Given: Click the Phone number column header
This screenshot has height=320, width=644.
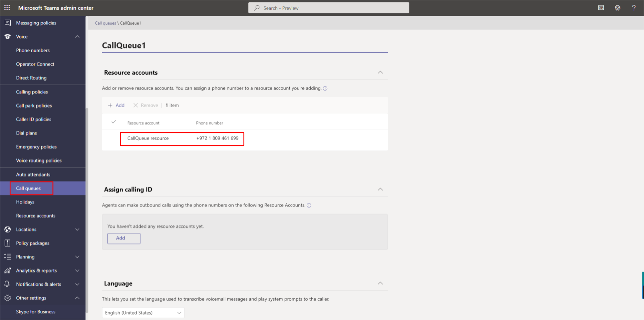Looking at the screenshot, I should coord(210,123).
